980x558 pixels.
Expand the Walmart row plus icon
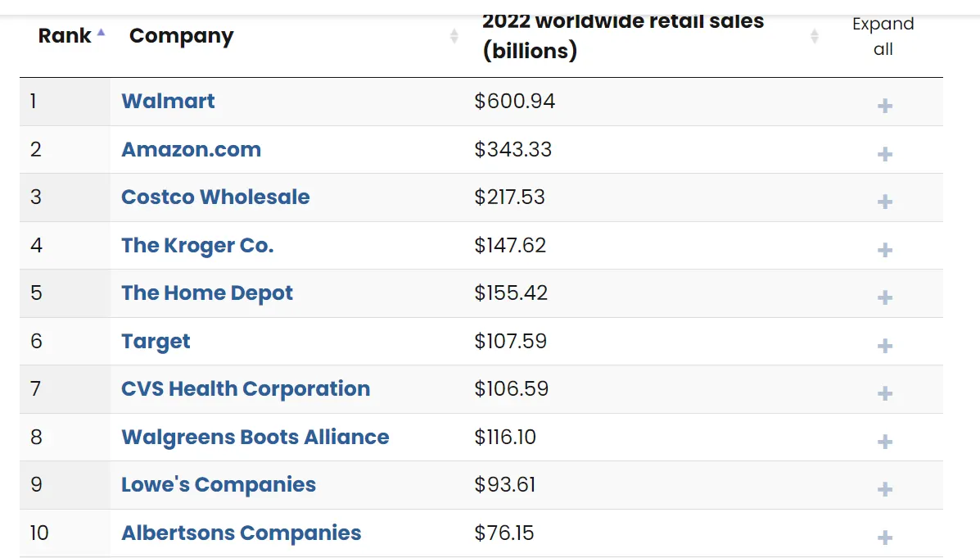coord(884,106)
